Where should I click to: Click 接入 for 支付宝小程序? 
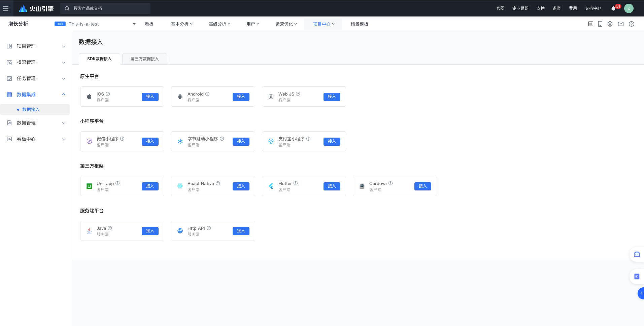tap(332, 141)
